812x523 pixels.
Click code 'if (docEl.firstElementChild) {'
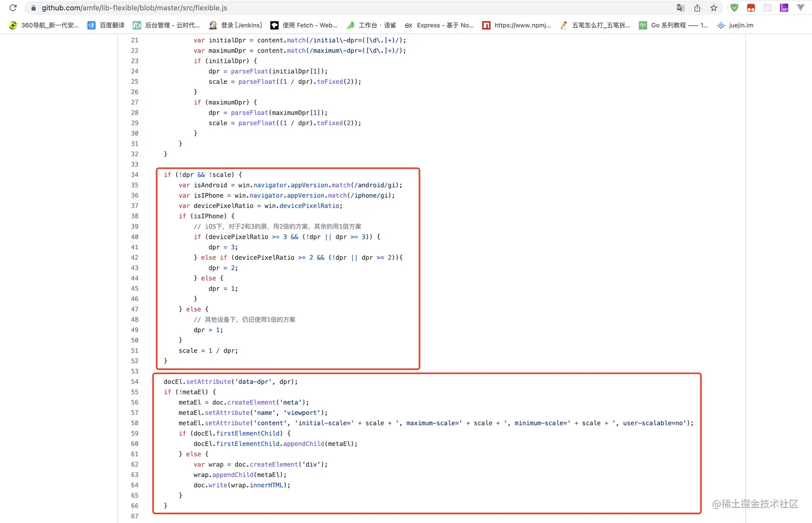[235, 433]
